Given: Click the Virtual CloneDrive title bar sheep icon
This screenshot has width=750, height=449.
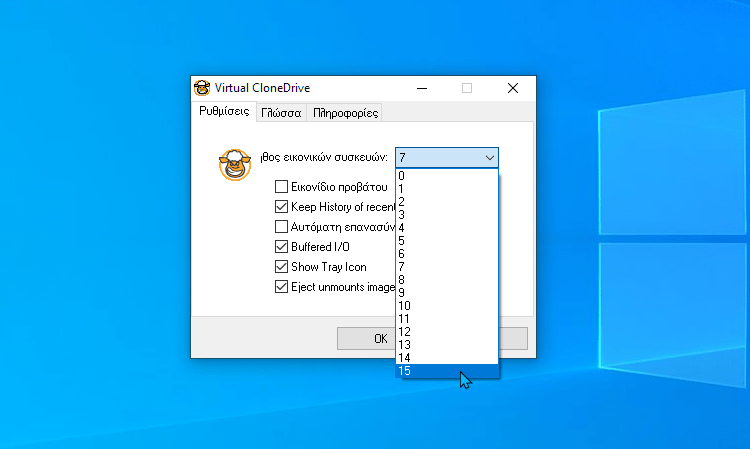Looking at the screenshot, I should (202, 88).
